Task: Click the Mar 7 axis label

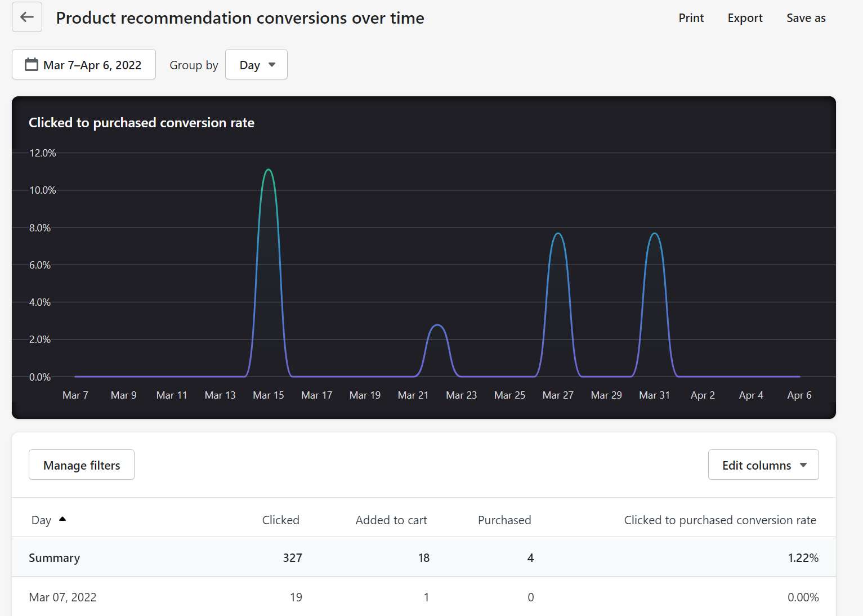Action: [x=75, y=395]
